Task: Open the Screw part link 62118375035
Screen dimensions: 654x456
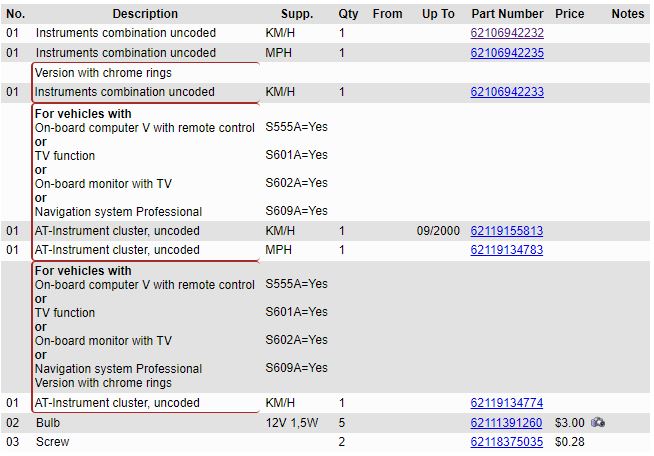Action: [507, 442]
